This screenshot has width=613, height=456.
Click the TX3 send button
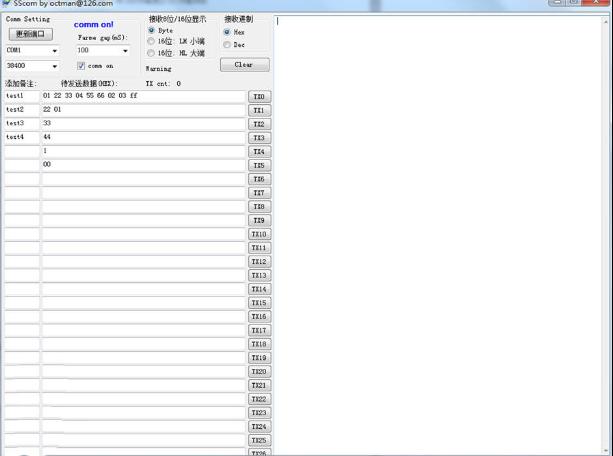coord(259,138)
